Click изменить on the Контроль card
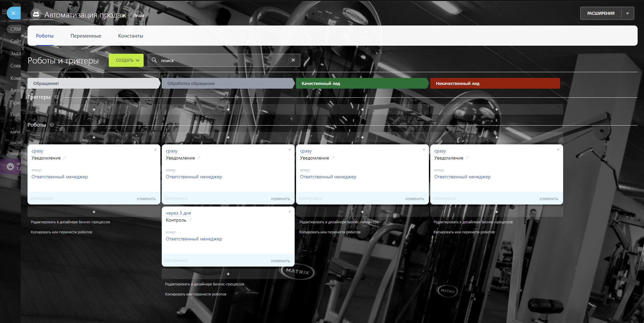644x323 pixels. coord(281,261)
